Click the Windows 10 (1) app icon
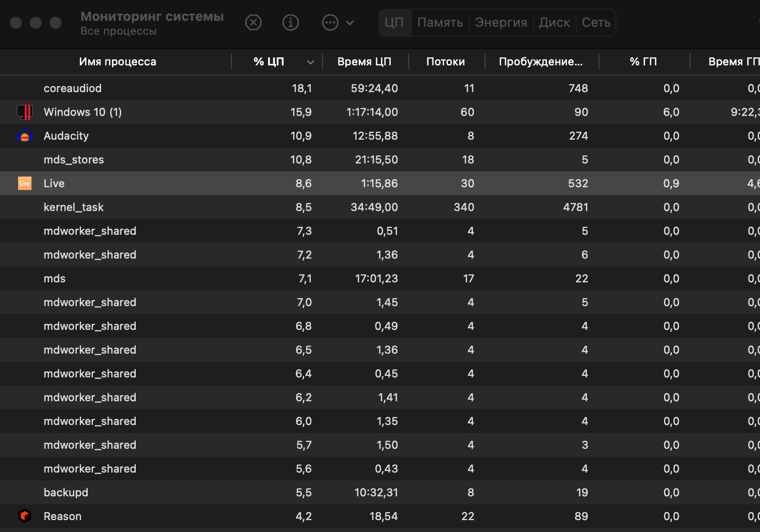760x532 pixels. pyautogui.click(x=25, y=112)
